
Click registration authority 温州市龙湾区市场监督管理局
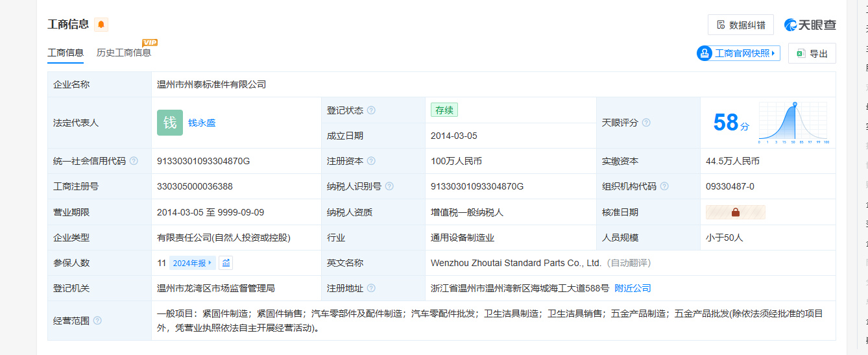coord(216,288)
